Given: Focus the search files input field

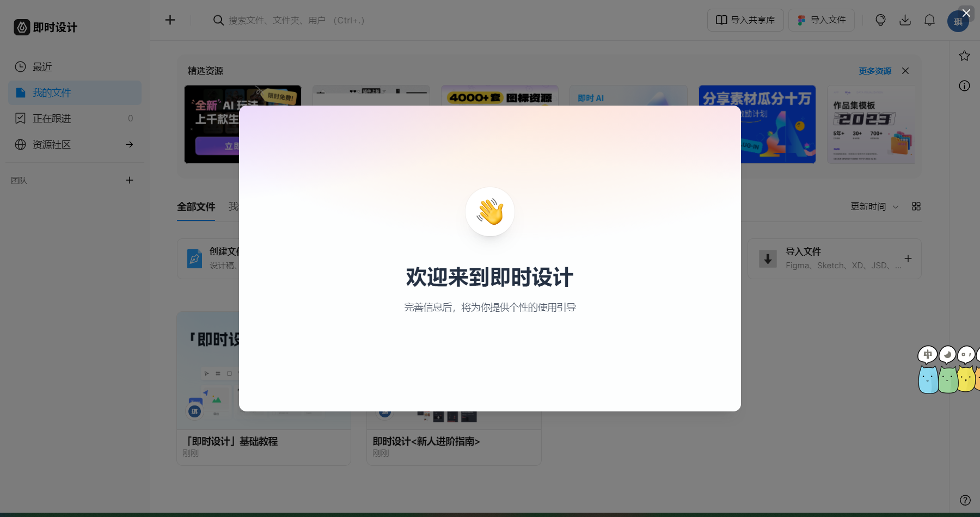Looking at the screenshot, I should coord(297,20).
